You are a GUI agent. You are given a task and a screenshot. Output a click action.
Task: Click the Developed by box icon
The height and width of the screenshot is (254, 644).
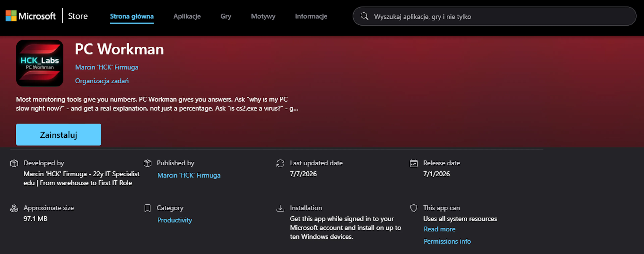coord(14,163)
